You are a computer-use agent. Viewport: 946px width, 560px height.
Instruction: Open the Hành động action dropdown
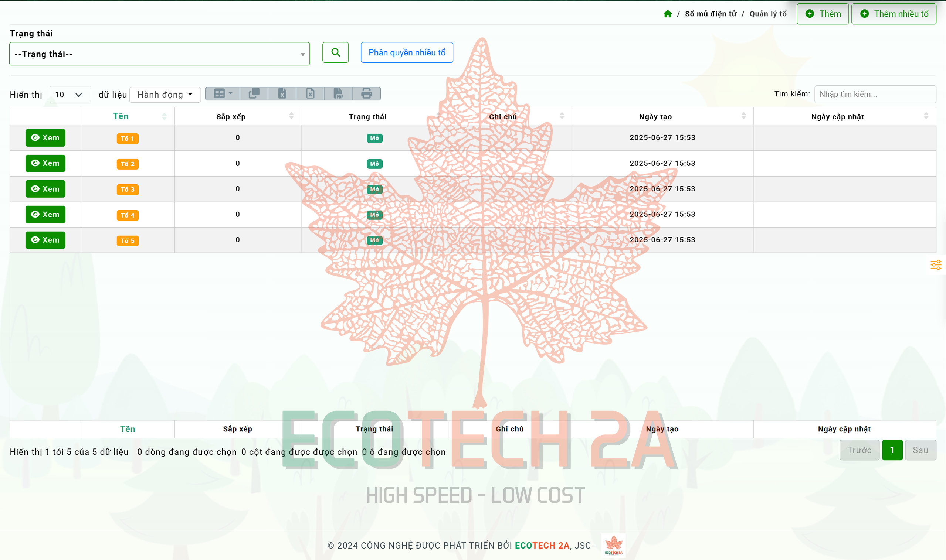click(x=165, y=95)
